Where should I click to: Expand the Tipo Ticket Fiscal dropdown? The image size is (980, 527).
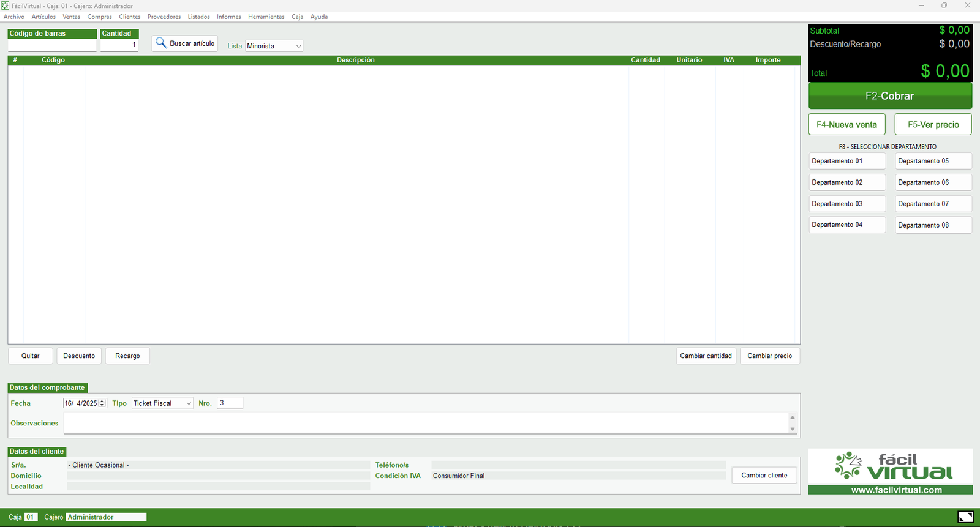point(189,403)
